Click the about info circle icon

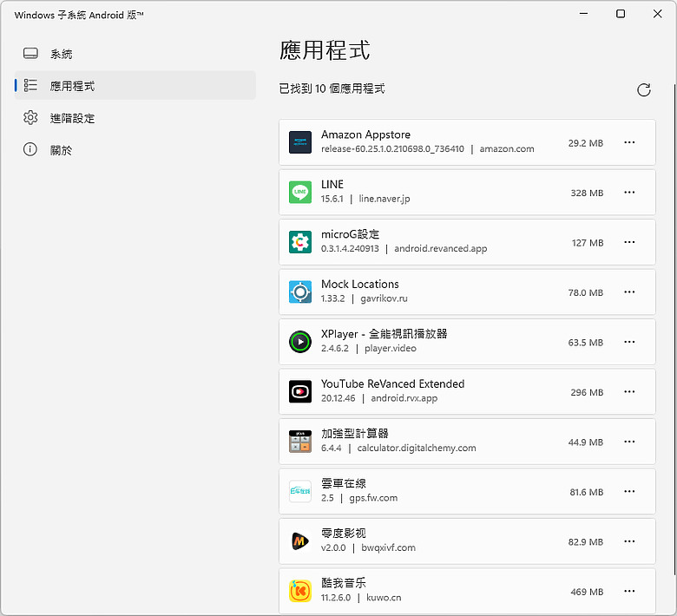pos(30,149)
